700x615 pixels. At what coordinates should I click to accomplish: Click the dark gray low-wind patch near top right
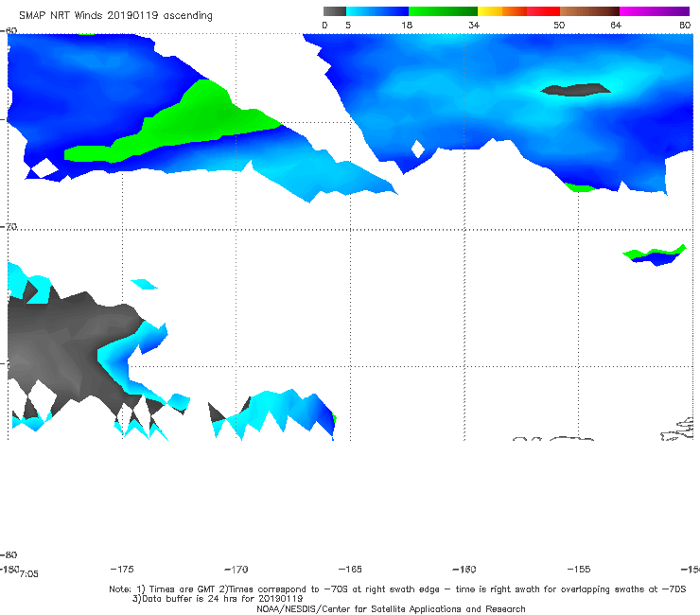tap(575, 90)
